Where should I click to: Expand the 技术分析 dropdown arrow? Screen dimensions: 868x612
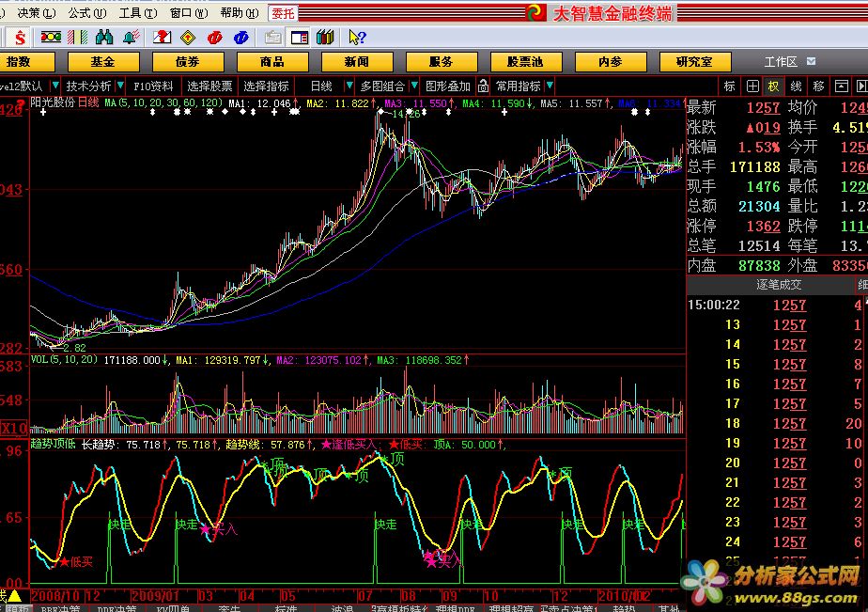tap(120, 86)
